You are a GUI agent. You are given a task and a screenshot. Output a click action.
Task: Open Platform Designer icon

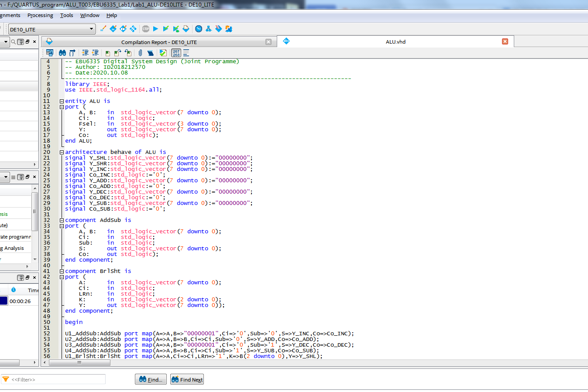(229, 29)
